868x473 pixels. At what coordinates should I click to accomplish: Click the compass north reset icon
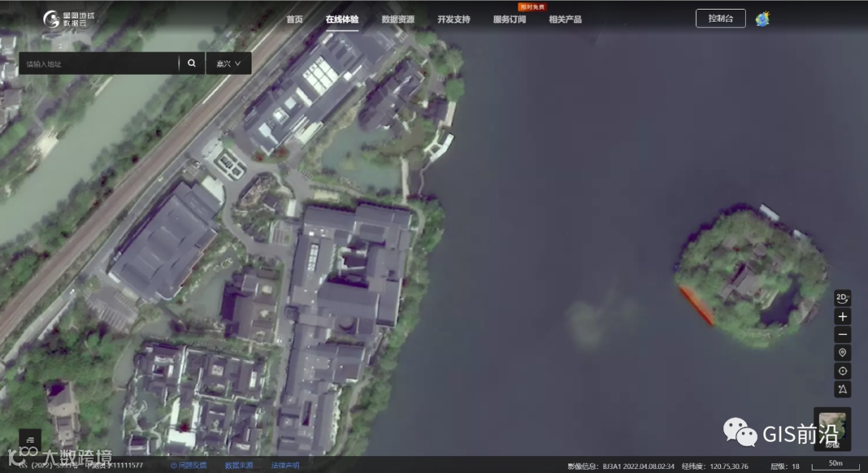coord(842,389)
